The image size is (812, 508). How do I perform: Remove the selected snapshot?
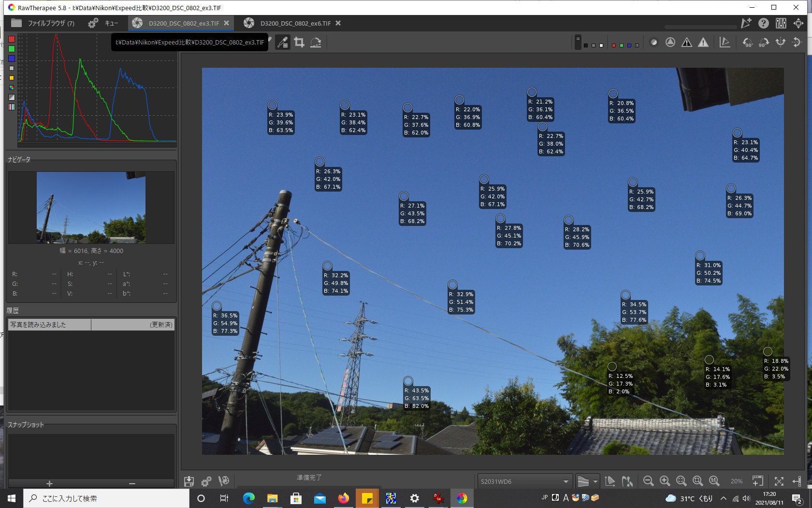[132, 483]
